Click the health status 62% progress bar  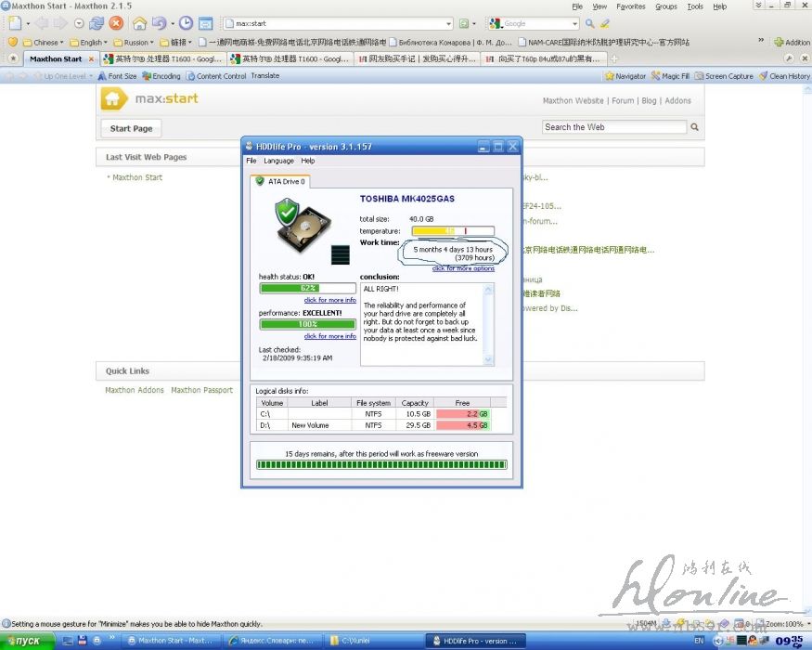pos(307,288)
